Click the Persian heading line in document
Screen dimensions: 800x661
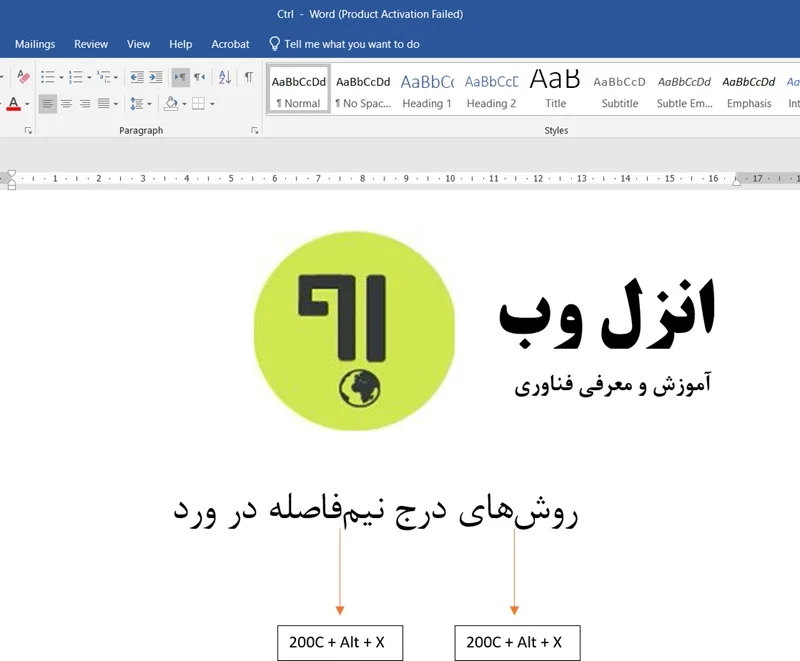click(376, 511)
